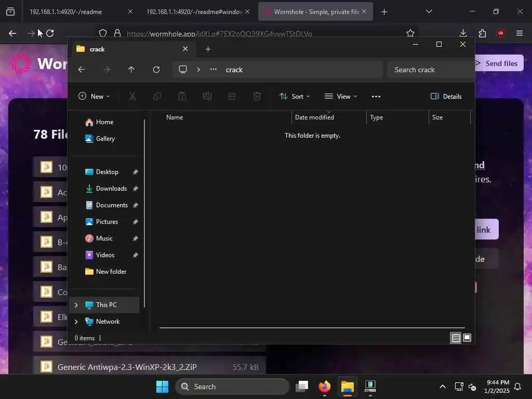Viewport: 532px width, 399px height.
Task: Select the Wormhole Firefox tab
Action: click(316, 11)
